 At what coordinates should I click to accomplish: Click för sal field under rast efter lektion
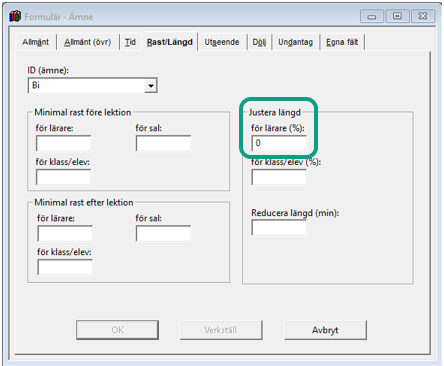point(163,233)
